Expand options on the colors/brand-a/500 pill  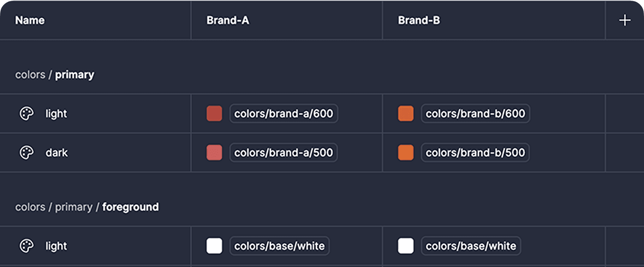(x=284, y=152)
